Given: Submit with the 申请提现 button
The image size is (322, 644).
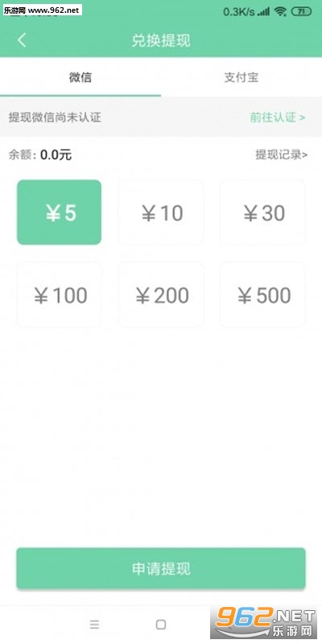Looking at the screenshot, I should pos(161,568).
